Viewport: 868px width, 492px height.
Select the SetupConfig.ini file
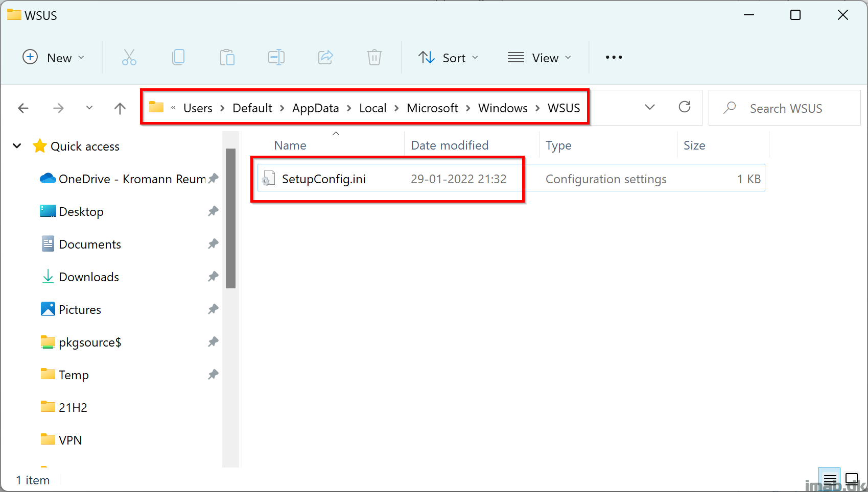pyautogui.click(x=511, y=178)
